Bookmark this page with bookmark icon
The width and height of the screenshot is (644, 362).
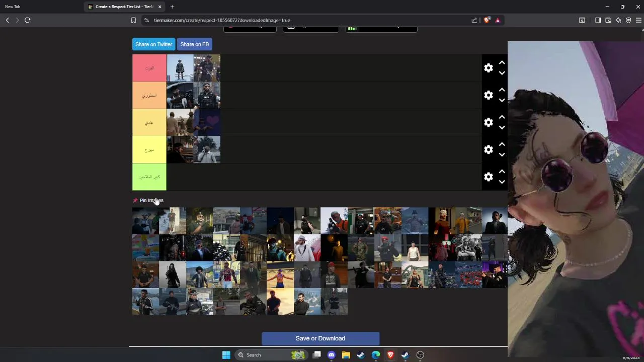(133, 20)
